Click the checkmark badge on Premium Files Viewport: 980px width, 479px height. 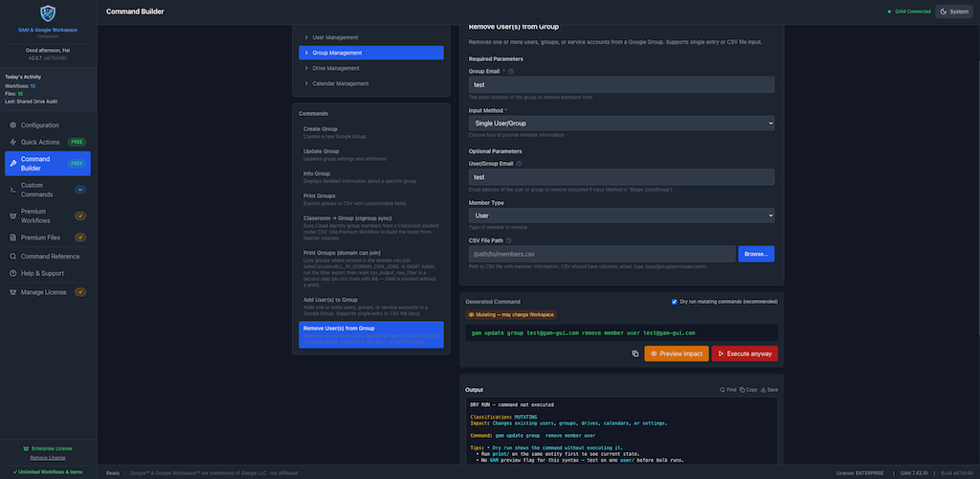click(80, 238)
